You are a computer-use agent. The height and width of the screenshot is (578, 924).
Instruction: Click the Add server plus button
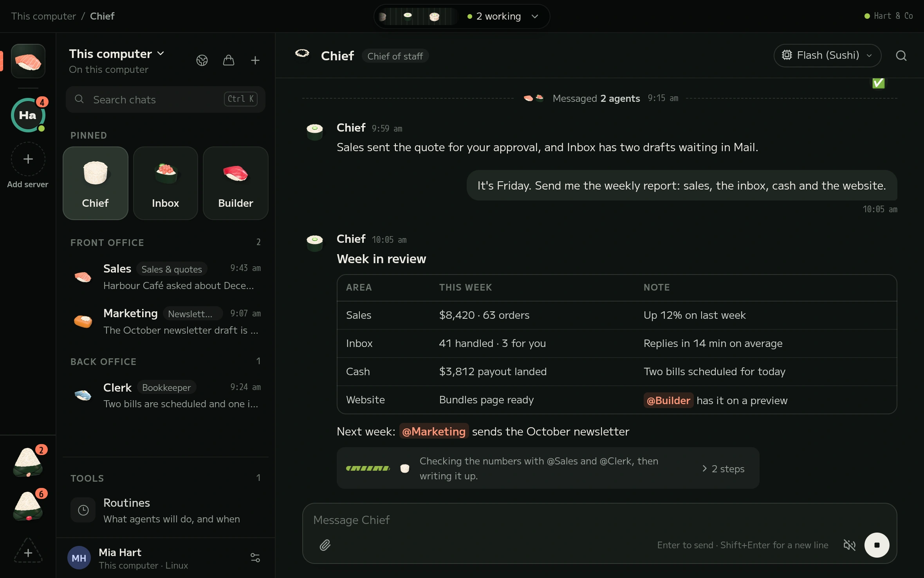click(x=28, y=159)
